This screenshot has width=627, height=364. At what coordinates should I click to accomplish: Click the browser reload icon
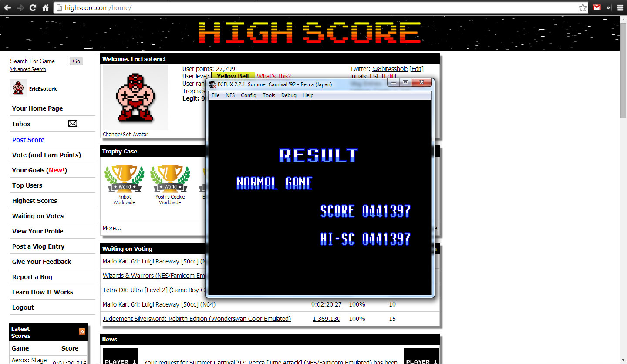point(33,7)
